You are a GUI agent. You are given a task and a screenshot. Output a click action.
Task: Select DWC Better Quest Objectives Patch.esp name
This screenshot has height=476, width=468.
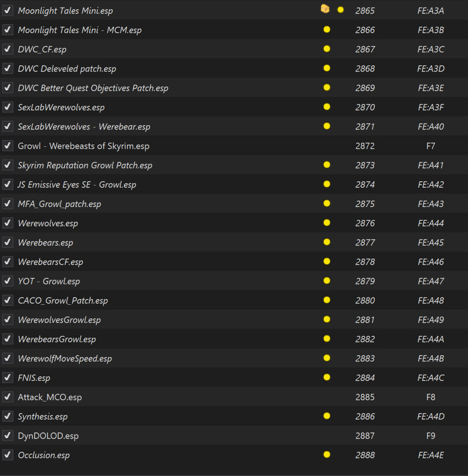[x=93, y=88]
